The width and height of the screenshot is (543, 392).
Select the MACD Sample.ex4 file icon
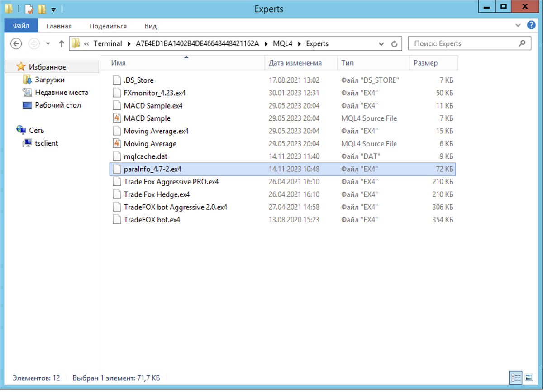point(117,106)
